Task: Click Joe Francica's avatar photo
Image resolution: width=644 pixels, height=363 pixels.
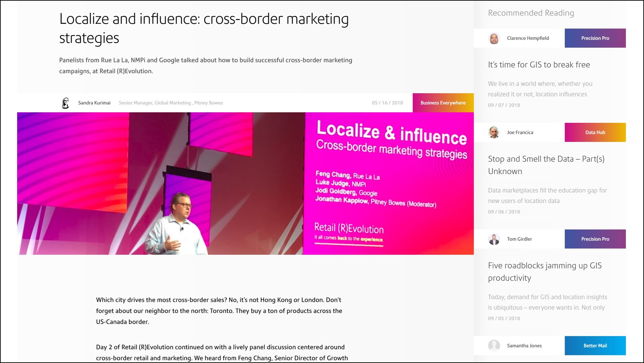Action: 494,132
